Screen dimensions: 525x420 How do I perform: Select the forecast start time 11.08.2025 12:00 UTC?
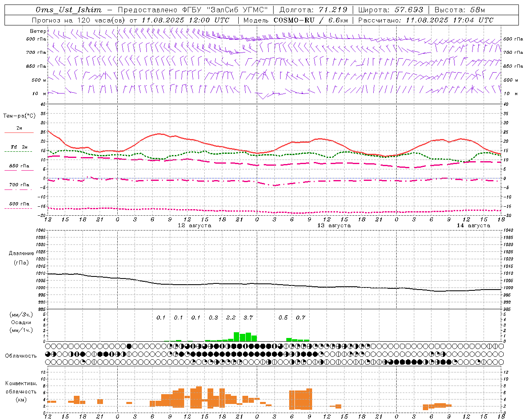coord(185,20)
